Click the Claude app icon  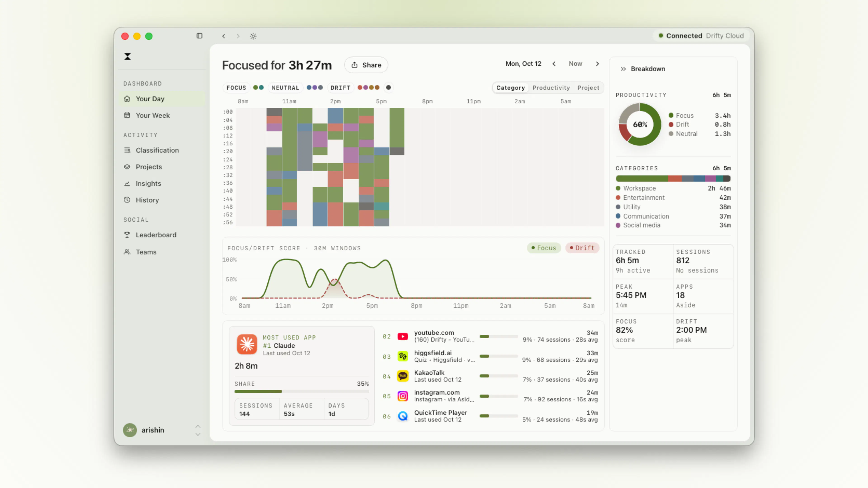click(x=247, y=344)
